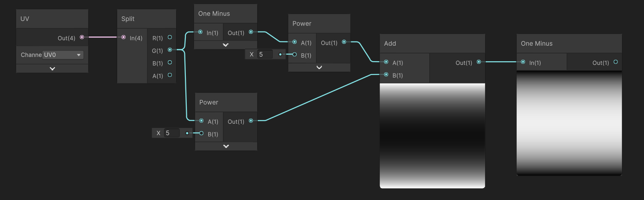This screenshot has width=644, height=200.
Task: Click the Split node G(1) output port
Action: pos(170,50)
